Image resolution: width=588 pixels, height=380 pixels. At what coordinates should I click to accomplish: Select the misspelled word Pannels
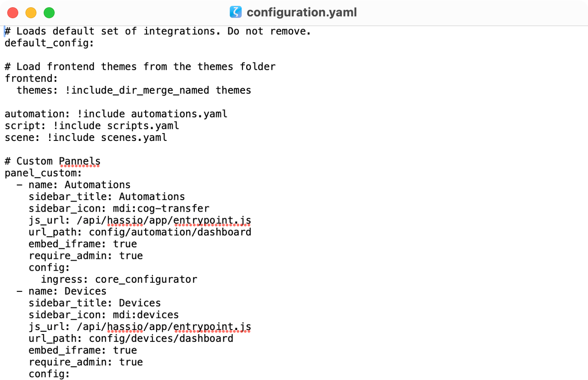click(x=79, y=161)
